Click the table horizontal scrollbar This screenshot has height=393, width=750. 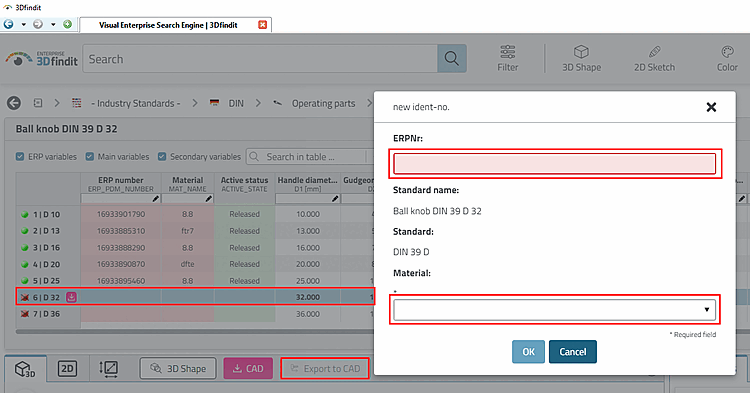coord(195,331)
